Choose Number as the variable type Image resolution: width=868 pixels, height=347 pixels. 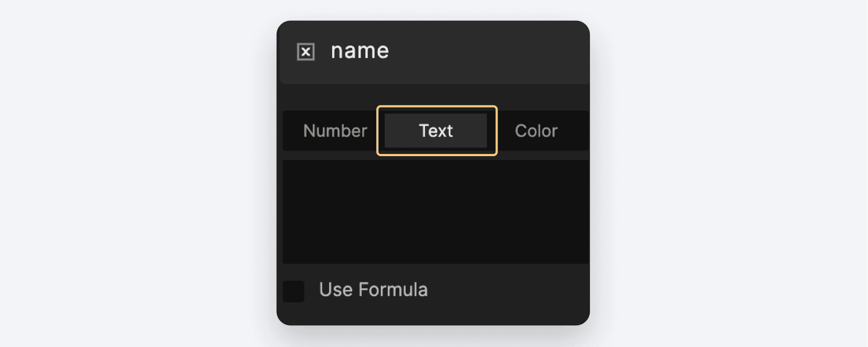click(336, 131)
